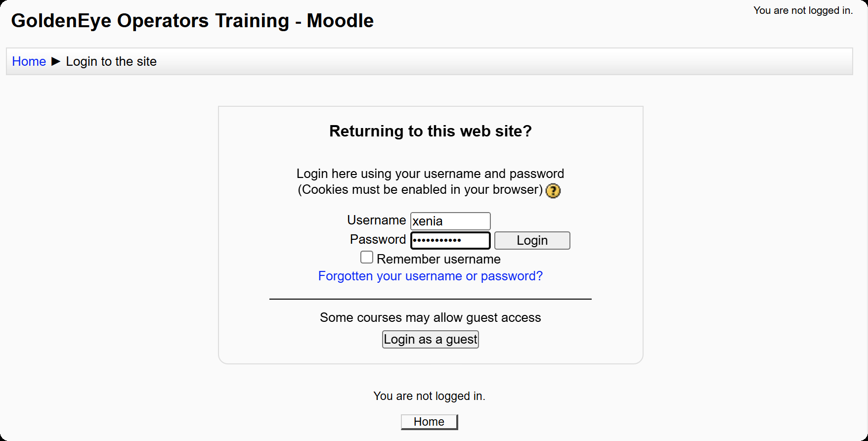Click top-right You are not logged in text

803,10
